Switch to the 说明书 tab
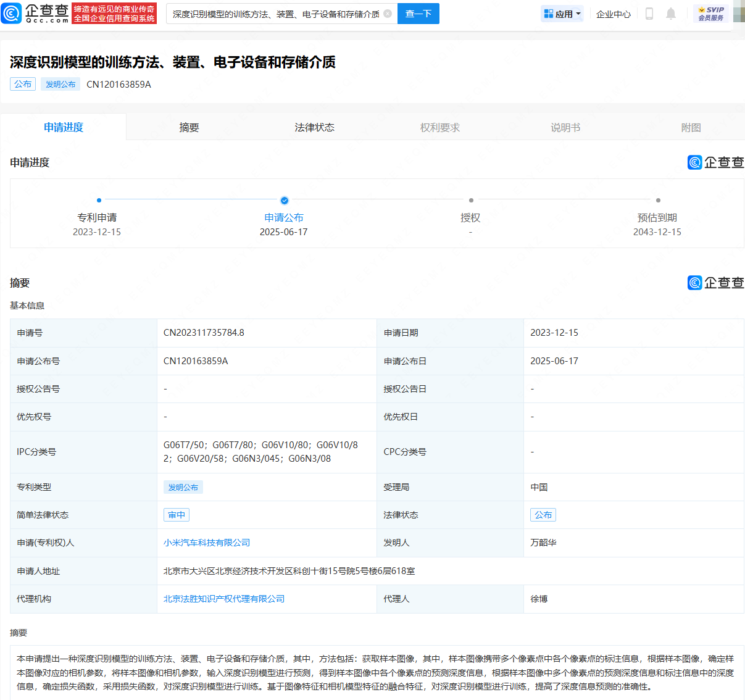 565,127
